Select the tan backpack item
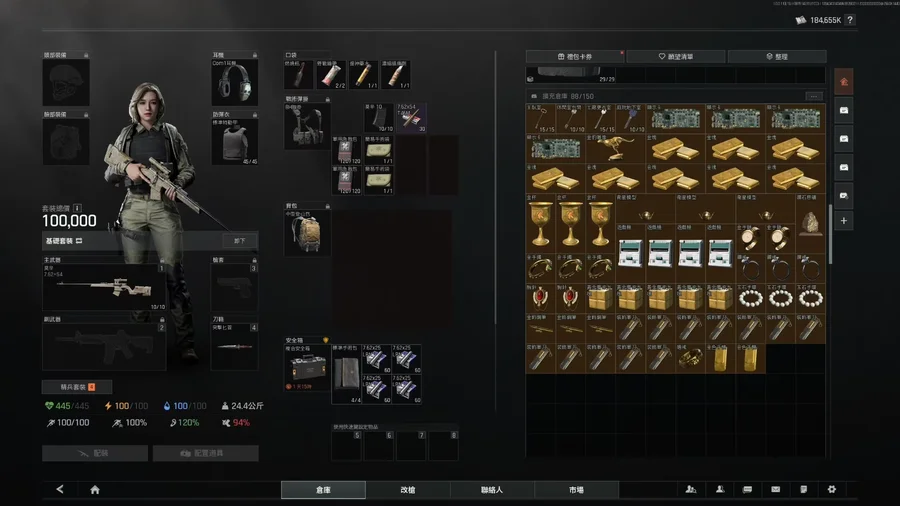Viewport: 900px width, 506px height. (x=307, y=233)
